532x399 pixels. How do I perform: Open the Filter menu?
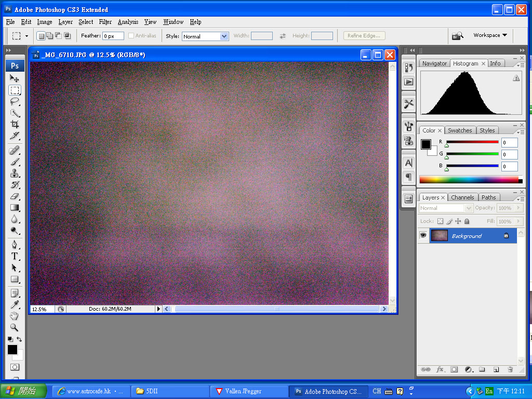coord(105,22)
